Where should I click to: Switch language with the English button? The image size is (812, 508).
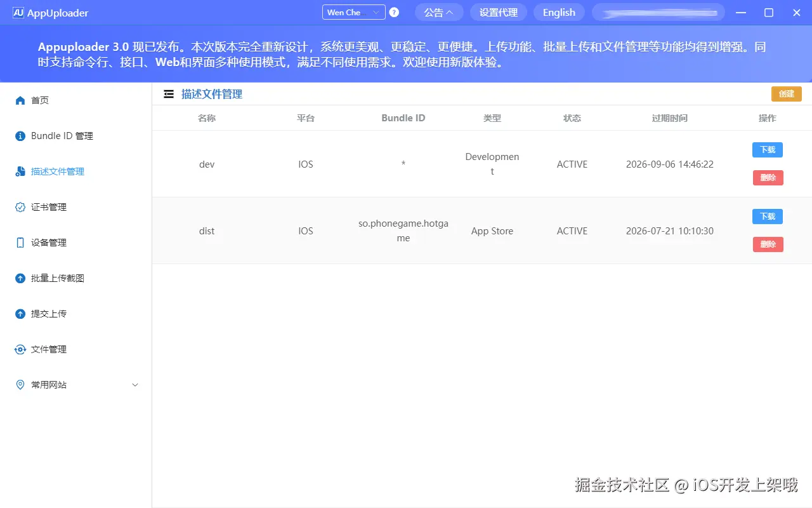click(x=559, y=12)
